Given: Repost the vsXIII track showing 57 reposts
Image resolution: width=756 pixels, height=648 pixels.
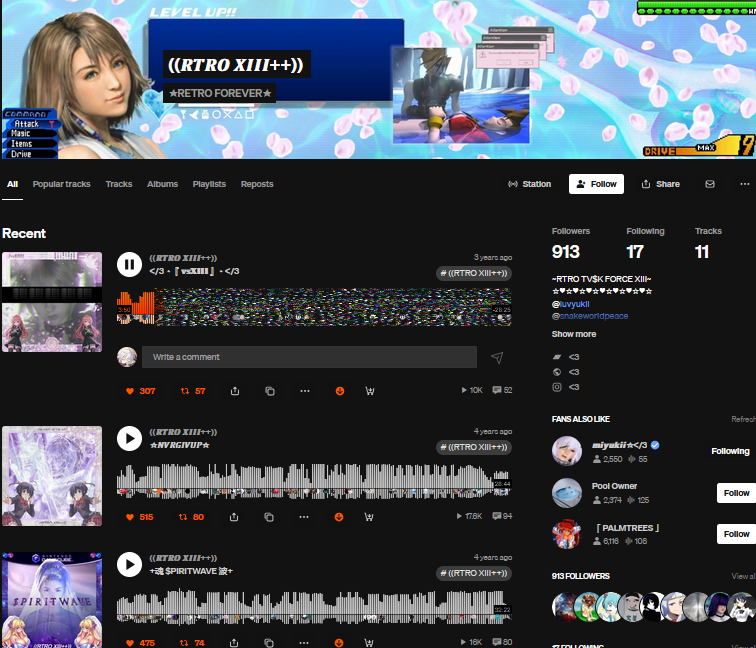Looking at the screenshot, I should (x=193, y=391).
